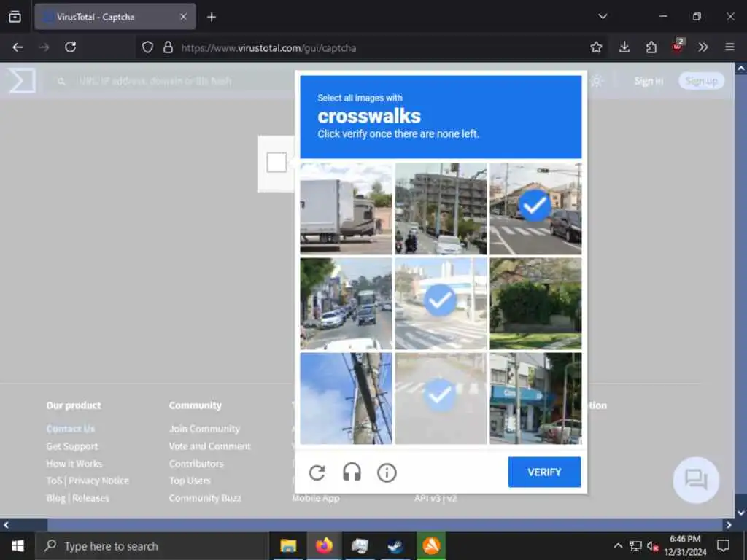Open Vote and Comment link
The height and width of the screenshot is (560, 747).
coord(209,446)
